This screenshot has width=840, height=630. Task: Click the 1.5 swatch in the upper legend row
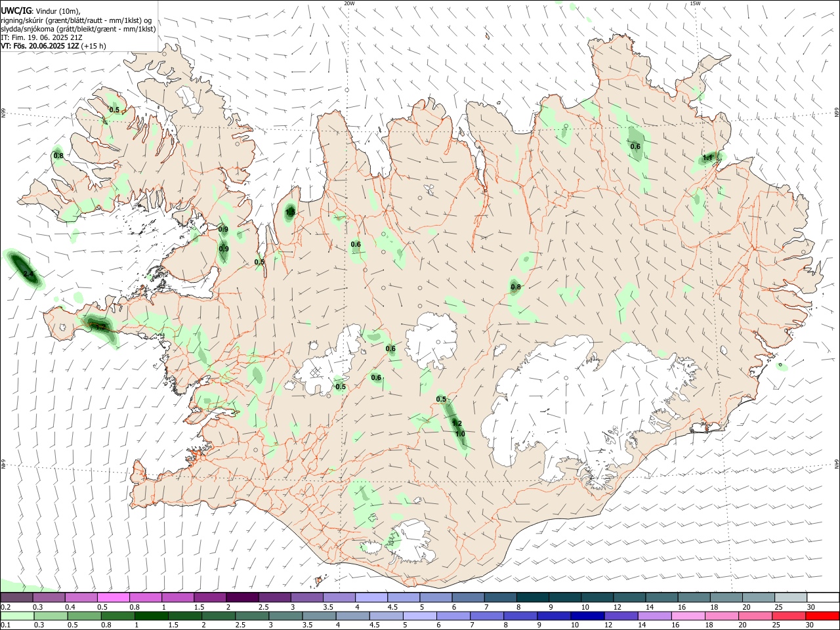click(x=209, y=597)
